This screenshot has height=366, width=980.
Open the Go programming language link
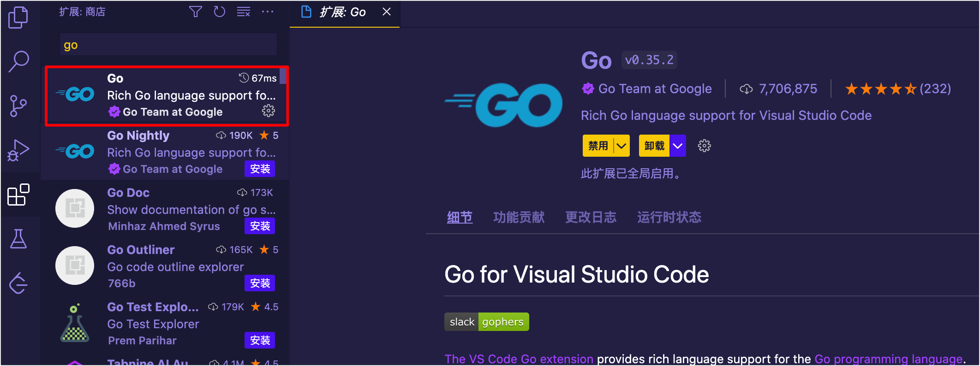pyautogui.click(x=889, y=359)
